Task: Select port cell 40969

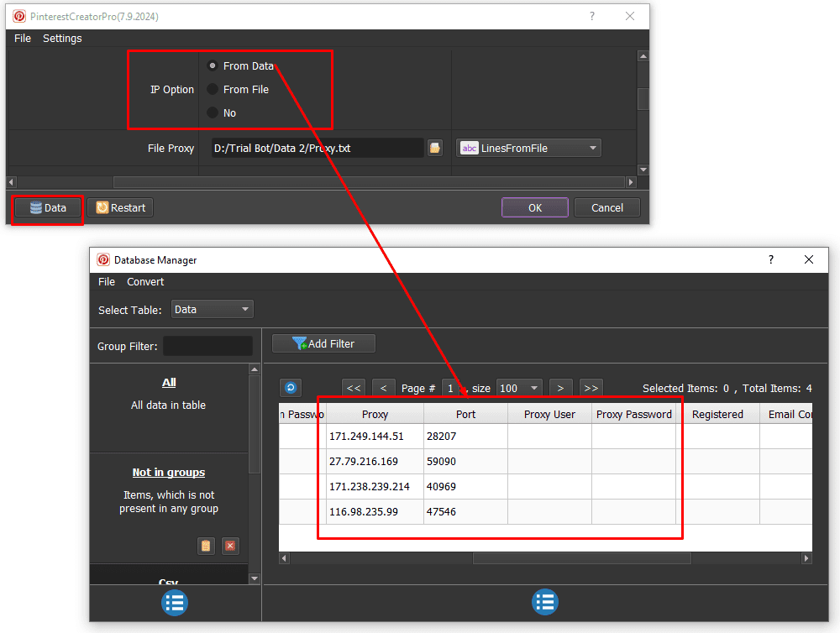Action: (x=465, y=486)
